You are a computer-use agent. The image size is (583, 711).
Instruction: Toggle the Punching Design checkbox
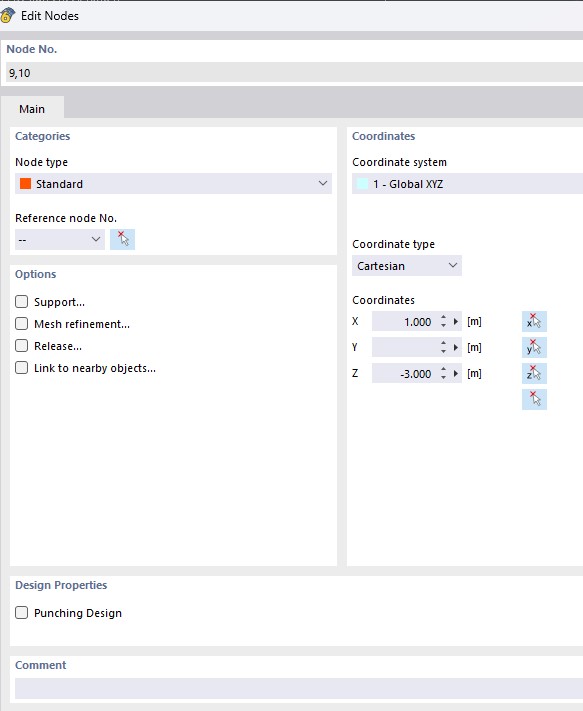pos(21,613)
